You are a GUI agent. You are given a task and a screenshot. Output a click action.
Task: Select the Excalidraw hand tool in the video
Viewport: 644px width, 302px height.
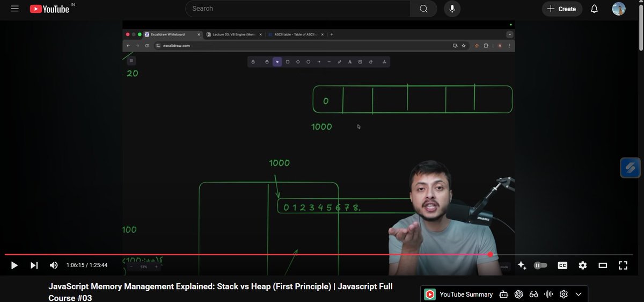[267, 62]
